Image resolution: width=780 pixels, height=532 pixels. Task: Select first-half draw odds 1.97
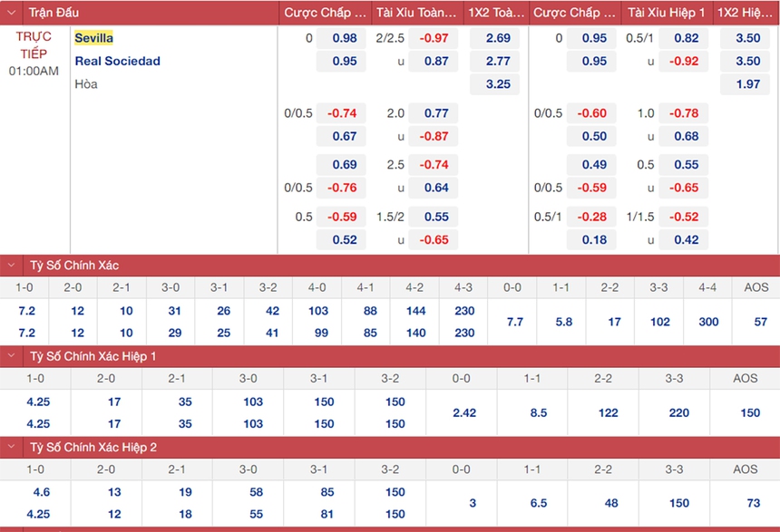point(747,83)
